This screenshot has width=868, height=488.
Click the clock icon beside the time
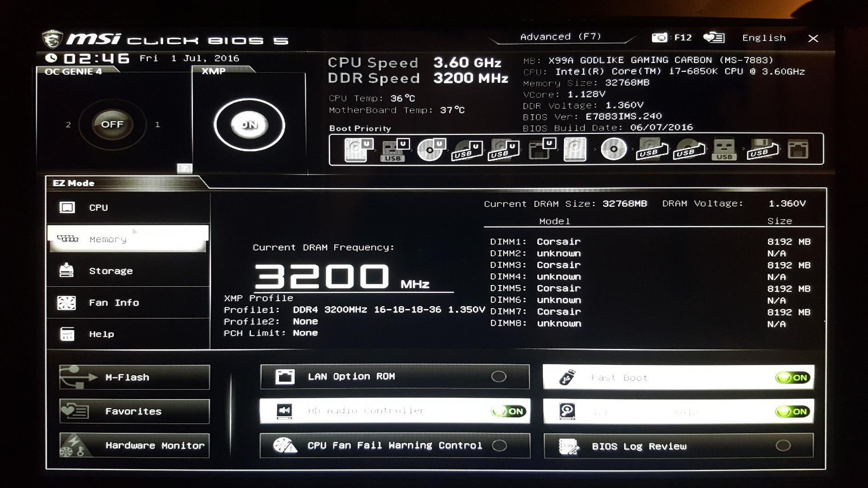click(x=51, y=58)
